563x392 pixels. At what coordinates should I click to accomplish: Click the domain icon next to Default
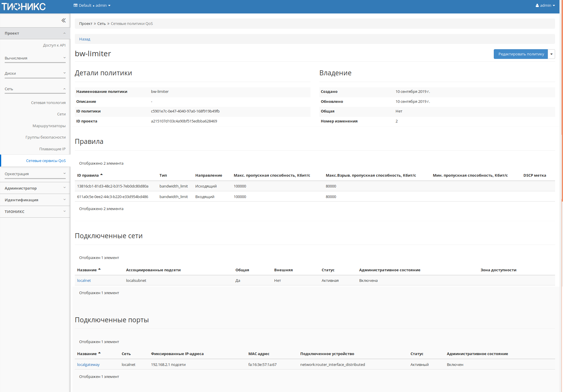75,5
